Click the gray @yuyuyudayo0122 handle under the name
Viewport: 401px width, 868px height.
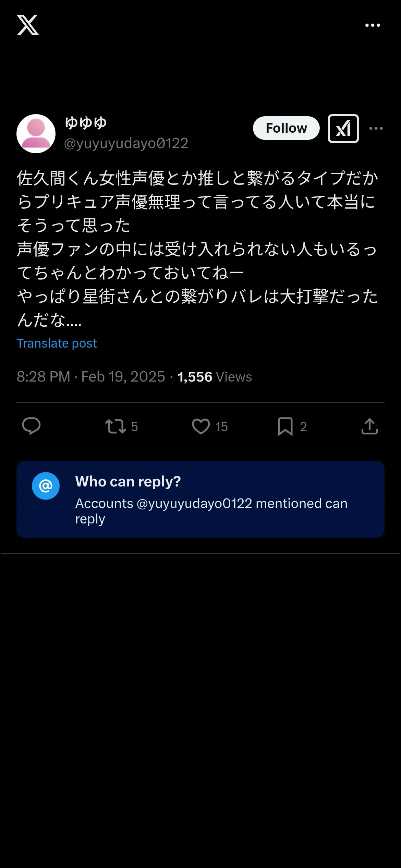point(126,143)
